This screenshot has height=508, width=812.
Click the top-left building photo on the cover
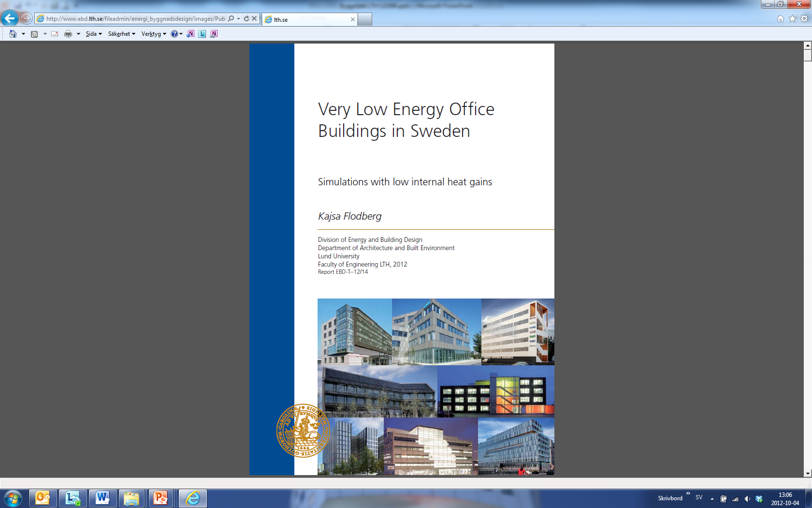(355, 331)
